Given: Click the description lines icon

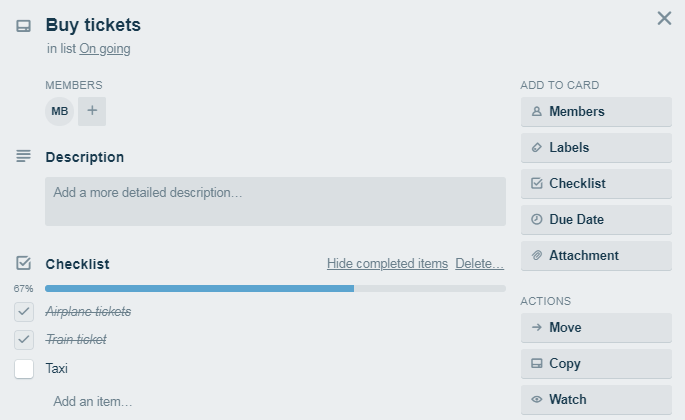Looking at the screenshot, I should (23, 157).
